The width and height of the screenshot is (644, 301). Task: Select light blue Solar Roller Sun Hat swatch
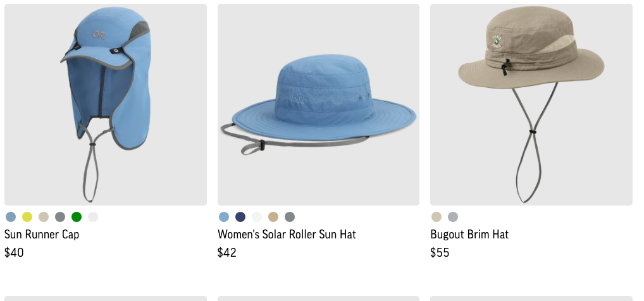[x=224, y=217]
